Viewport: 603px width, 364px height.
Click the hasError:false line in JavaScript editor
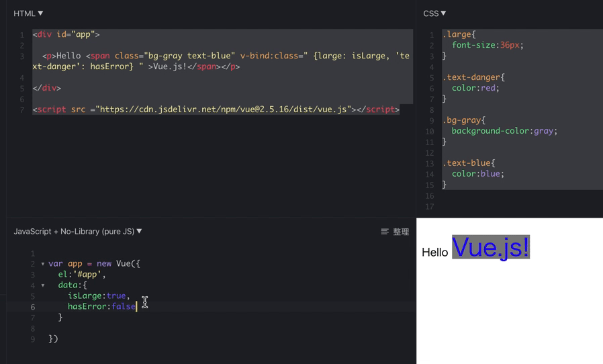[102, 306]
